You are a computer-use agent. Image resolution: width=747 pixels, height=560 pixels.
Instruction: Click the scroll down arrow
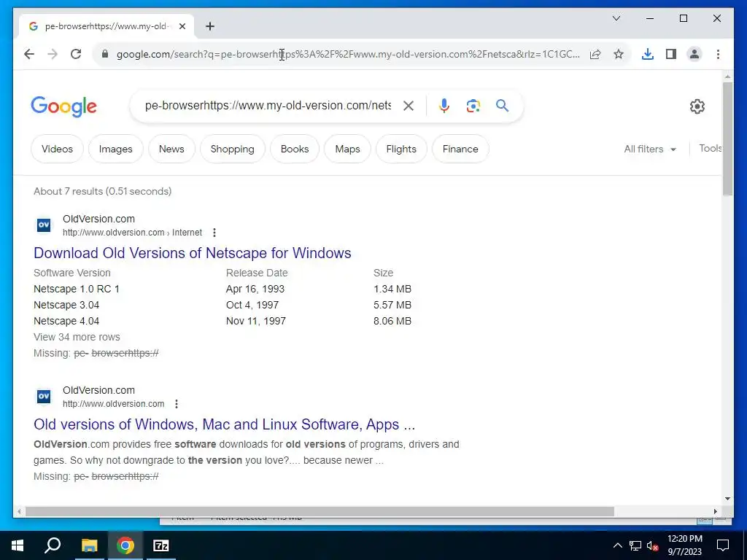tap(727, 499)
